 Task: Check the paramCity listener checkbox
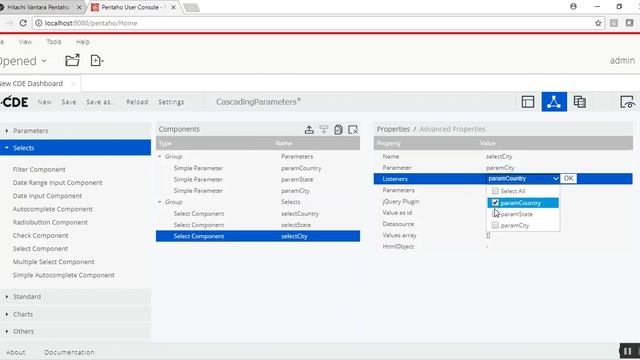tap(495, 225)
